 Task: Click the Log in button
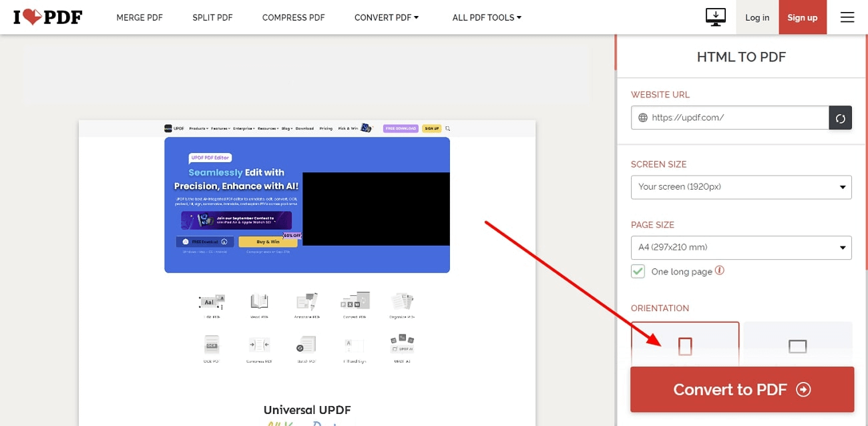(x=757, y=17)
